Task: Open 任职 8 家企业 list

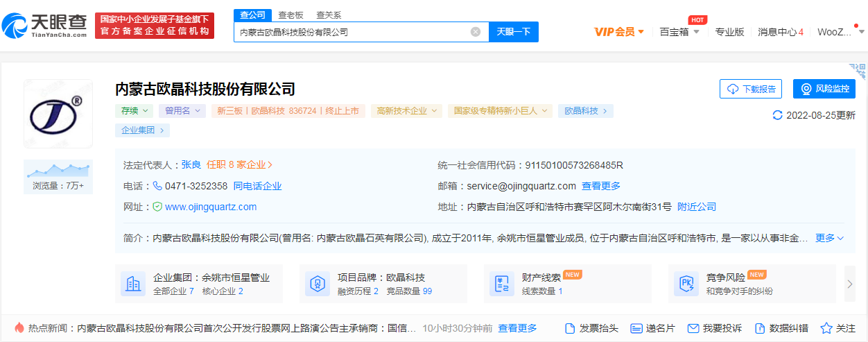Action: [x=239, y=165]
